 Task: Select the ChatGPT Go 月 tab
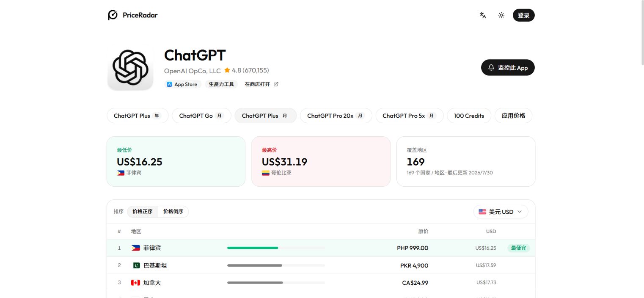(x=201, y=116)
